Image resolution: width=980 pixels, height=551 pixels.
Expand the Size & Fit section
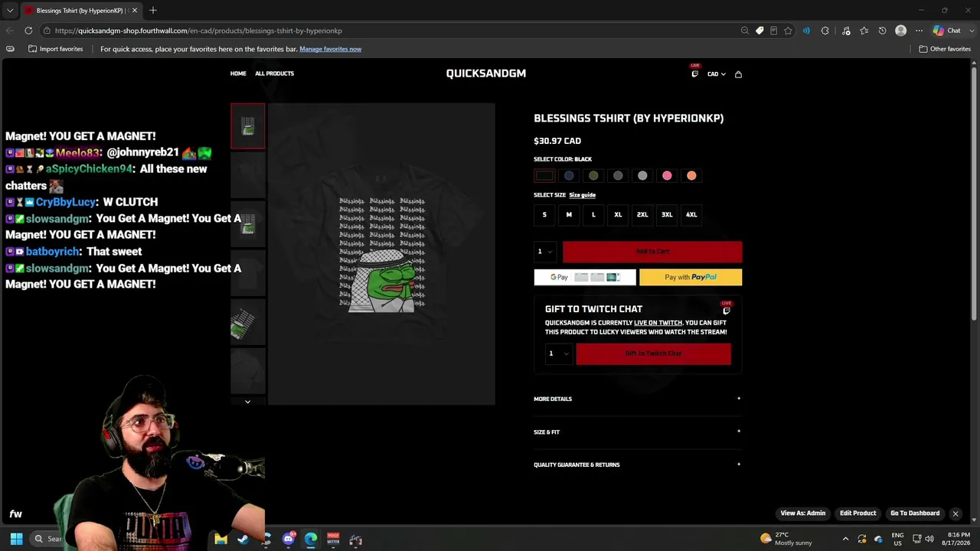click(637, 432)
